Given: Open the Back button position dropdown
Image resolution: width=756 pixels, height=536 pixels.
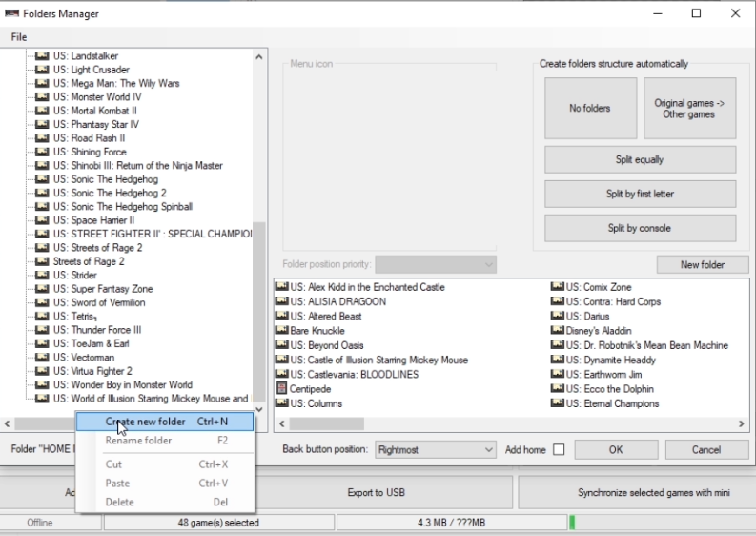Looking at the screenshot, I should (436, 449).
